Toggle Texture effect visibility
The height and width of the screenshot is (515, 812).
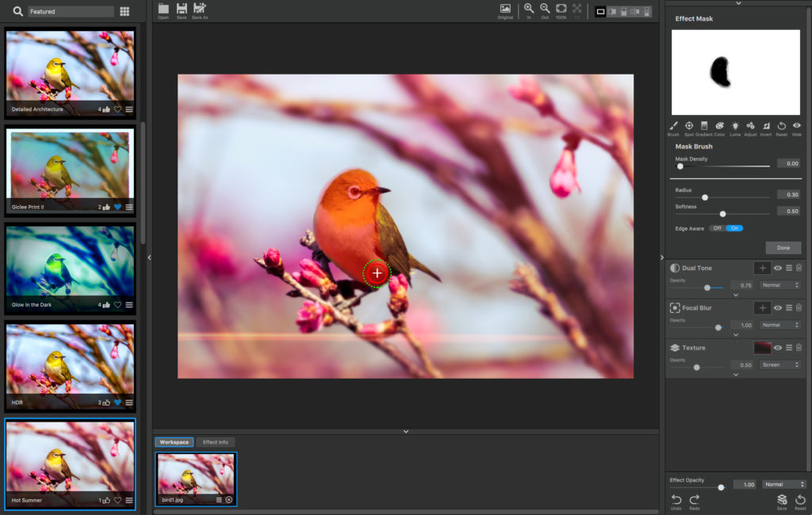coord(778,348)
